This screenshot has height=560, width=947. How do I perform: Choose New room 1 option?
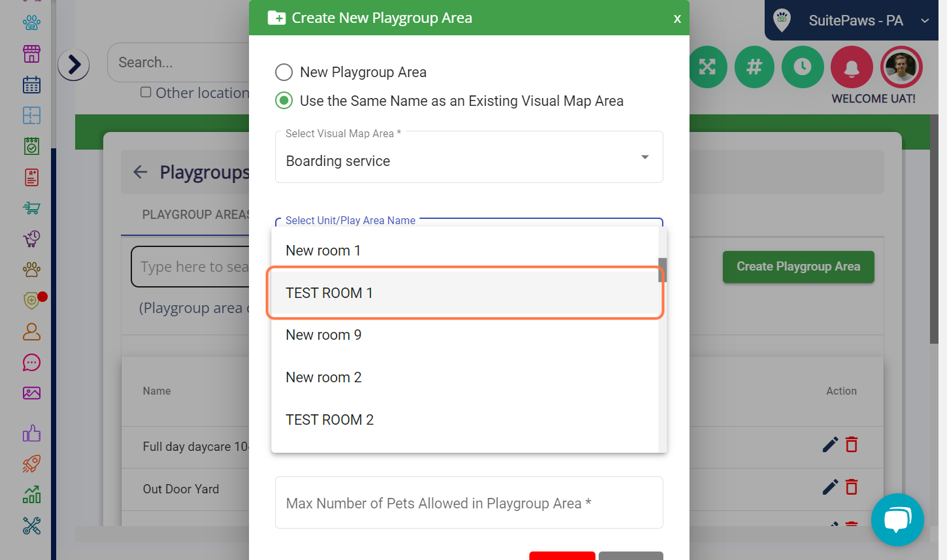click(x=465, y=250)
